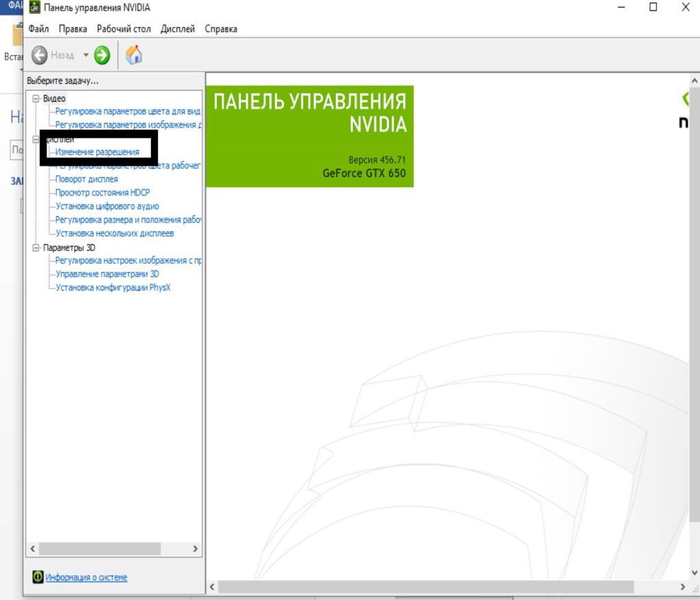The width and height of the screenshot is (700, 600).
Task: Open the Файл menu
Action: [x=39, y=29]
